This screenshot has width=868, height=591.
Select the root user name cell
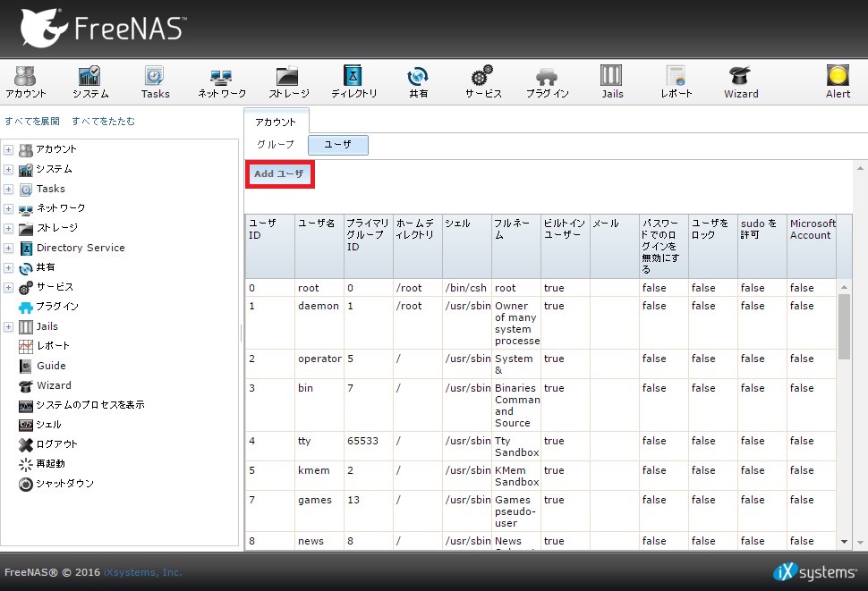pos(319,288)
